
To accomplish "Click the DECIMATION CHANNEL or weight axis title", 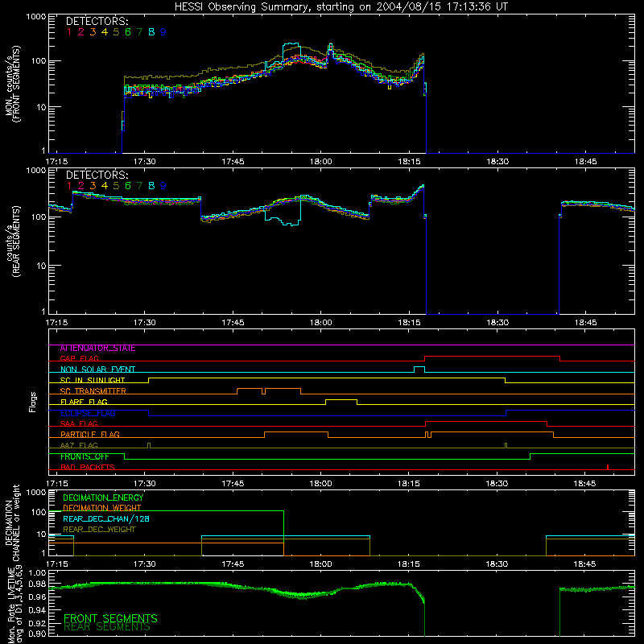I will [x=12, y=522].
